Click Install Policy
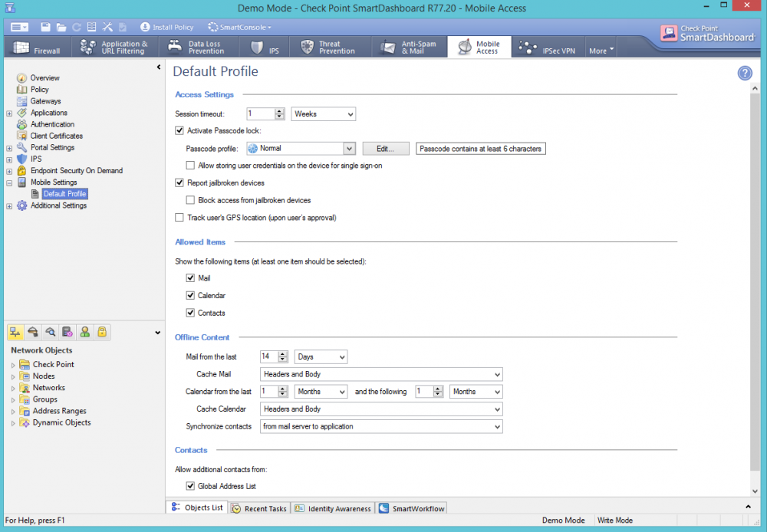The image size is (767, 532). coord(166,27)
